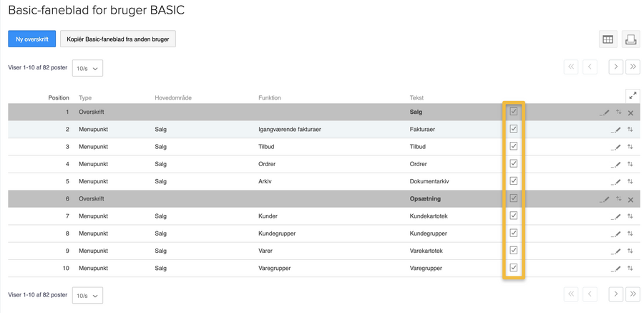
Task: Toggle the checkbox for the Kundegrupper row
Action: click(x=513, y=233)
